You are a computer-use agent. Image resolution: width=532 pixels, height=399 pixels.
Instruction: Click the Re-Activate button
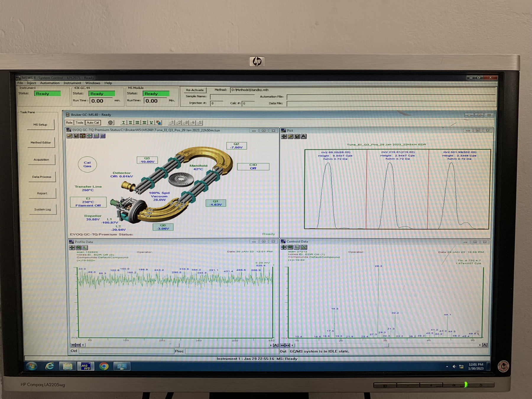(x=195, y=90)
